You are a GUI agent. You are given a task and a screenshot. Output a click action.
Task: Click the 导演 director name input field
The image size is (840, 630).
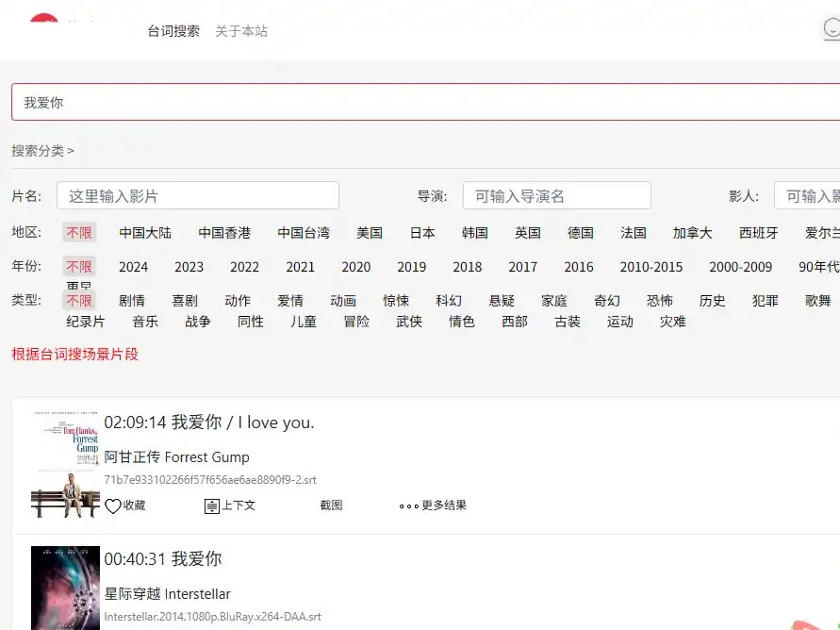pyautogui.click(x=557, y=195)
